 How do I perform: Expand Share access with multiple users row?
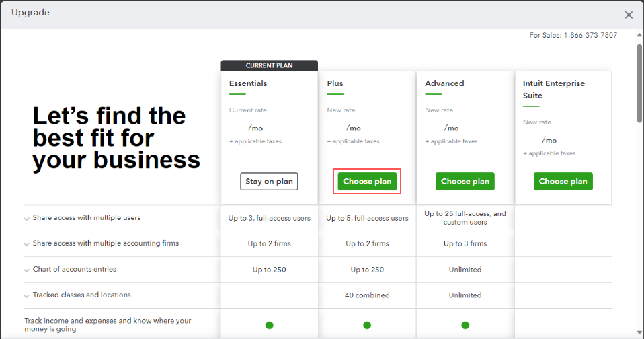pyautogui.click(x=27, y=219)
